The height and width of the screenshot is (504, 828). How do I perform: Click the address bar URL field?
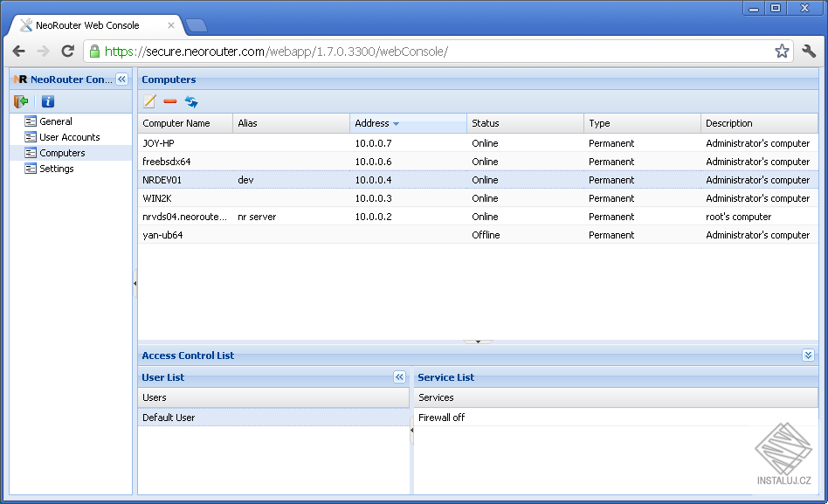tap(438, 52)
